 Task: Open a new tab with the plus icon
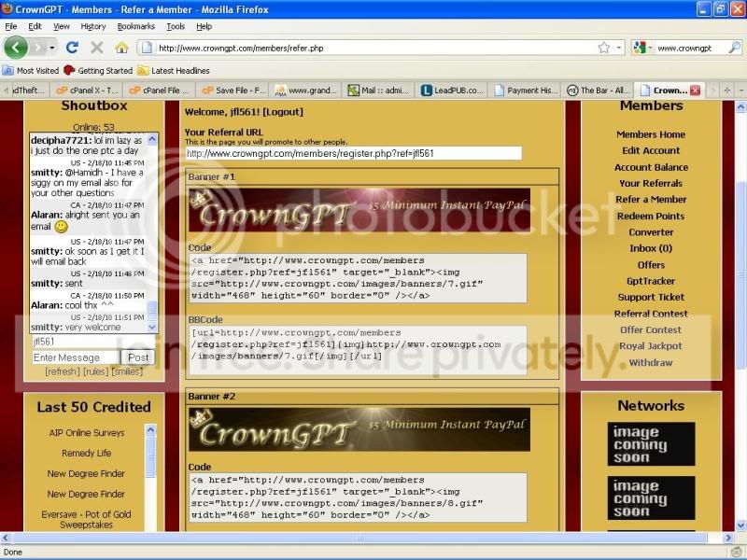(x=727, y=90)
